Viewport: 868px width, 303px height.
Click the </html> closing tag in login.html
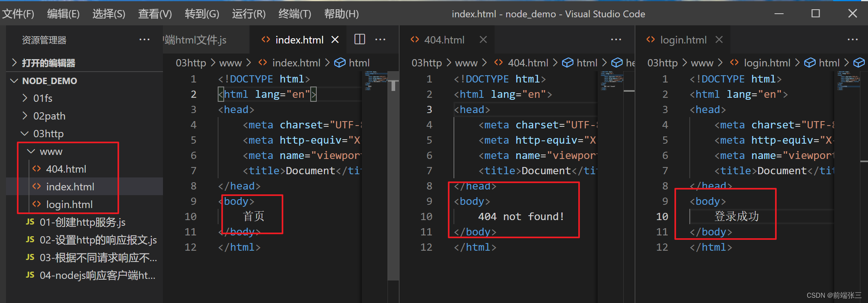pos(711,247)
